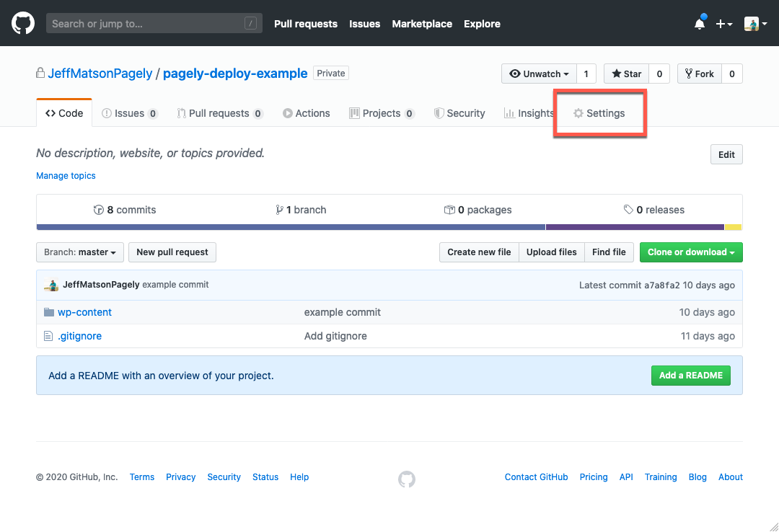This screenshot has height=532, width=779.
Task: Click the gray GitHub logo in footer
Action: point(407,479)
